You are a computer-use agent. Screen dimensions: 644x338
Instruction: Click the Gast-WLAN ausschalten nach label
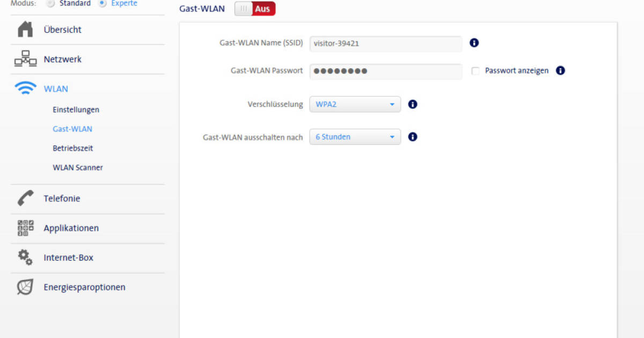point(253,137)
